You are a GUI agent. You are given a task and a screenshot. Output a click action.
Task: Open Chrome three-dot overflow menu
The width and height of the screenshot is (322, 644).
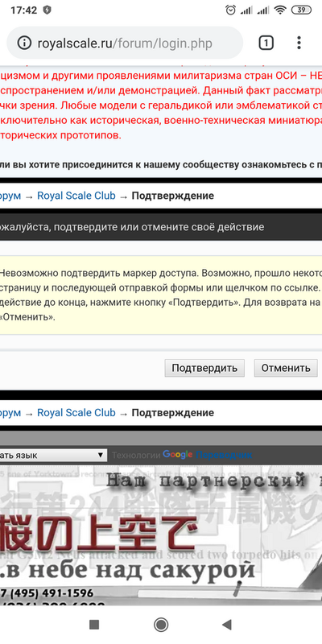click(299, 43)
